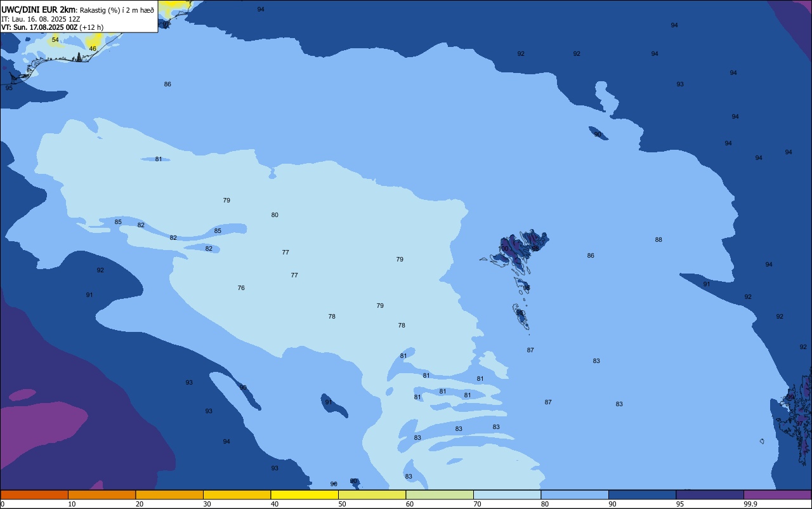
Task: Click the humidity value "76" on the map
Action: (241, 288)
